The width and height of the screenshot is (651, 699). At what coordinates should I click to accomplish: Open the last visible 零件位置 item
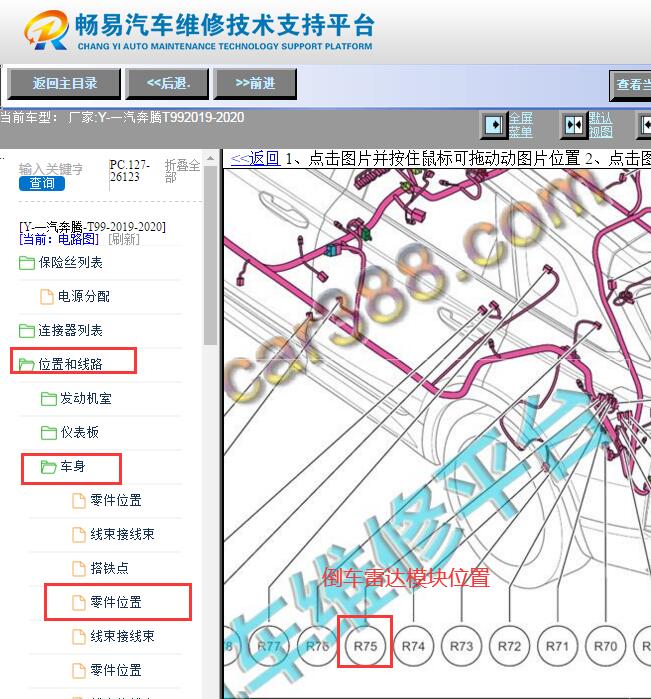pos(116,670)
